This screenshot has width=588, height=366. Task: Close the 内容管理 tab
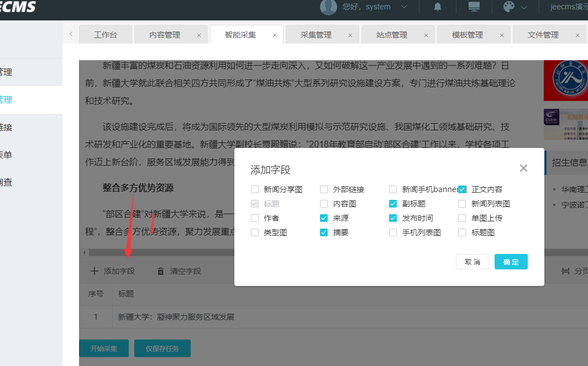(x=199, y=35)
